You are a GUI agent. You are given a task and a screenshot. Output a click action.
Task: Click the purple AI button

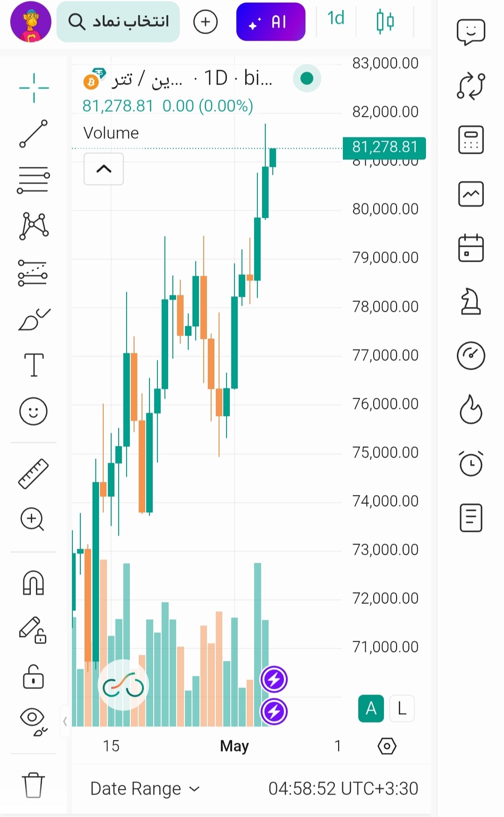click(271, 21)
